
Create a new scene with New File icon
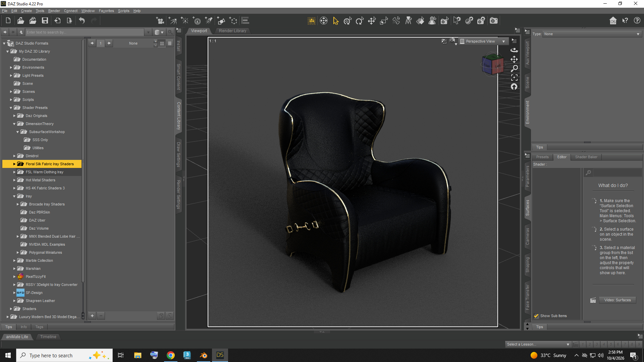[x=8, y=21]
